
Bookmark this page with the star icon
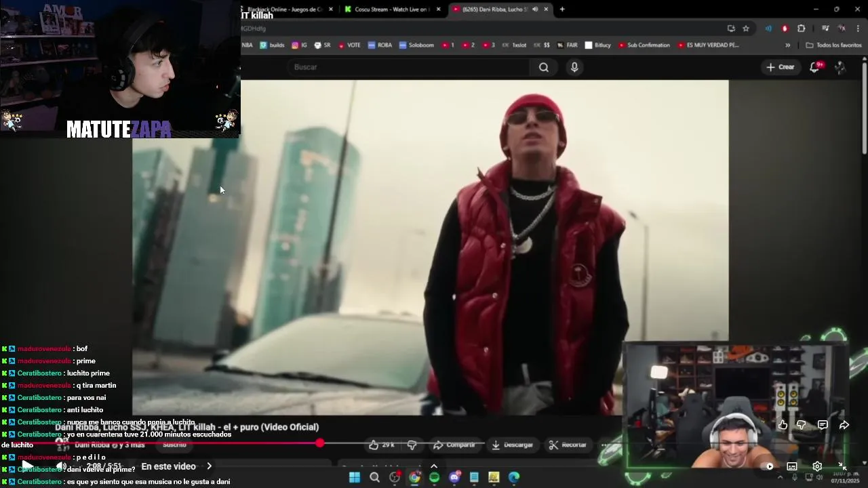(746, 28)
